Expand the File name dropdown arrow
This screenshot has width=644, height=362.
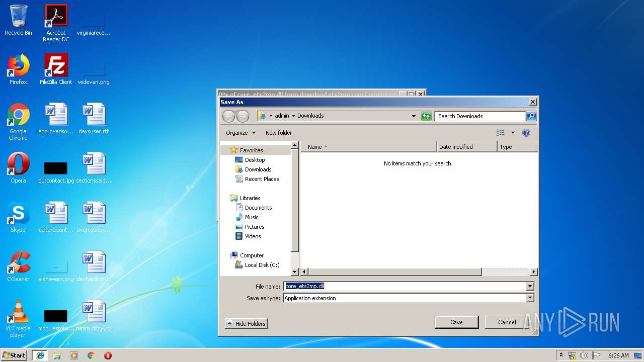pos(530,287)
